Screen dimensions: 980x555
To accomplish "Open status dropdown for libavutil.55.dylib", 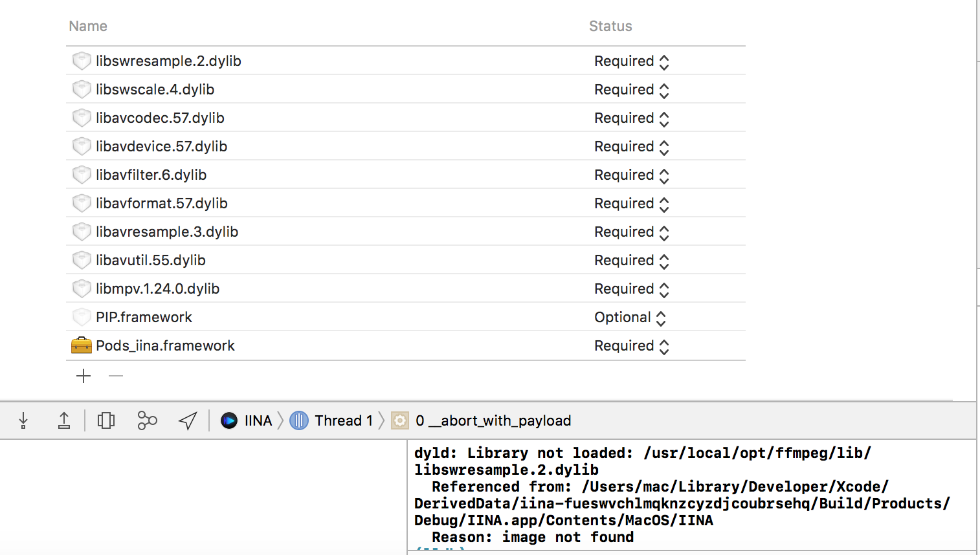I will click(632, 261).
